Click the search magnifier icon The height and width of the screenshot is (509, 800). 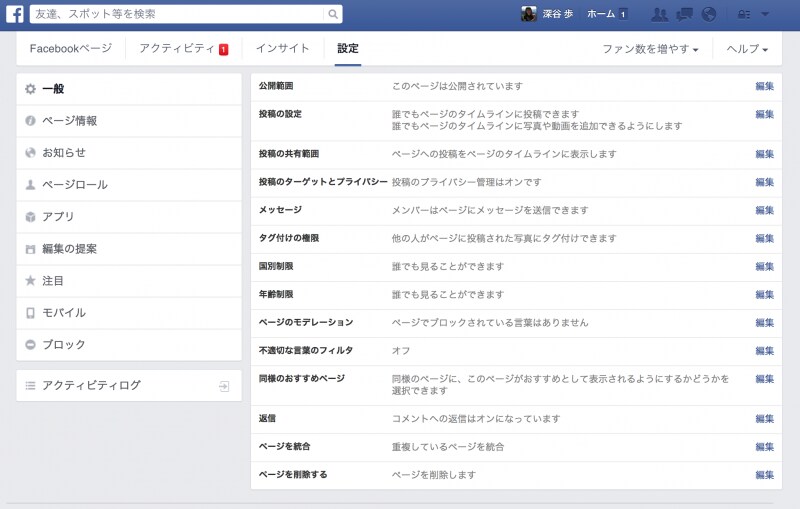333,14
